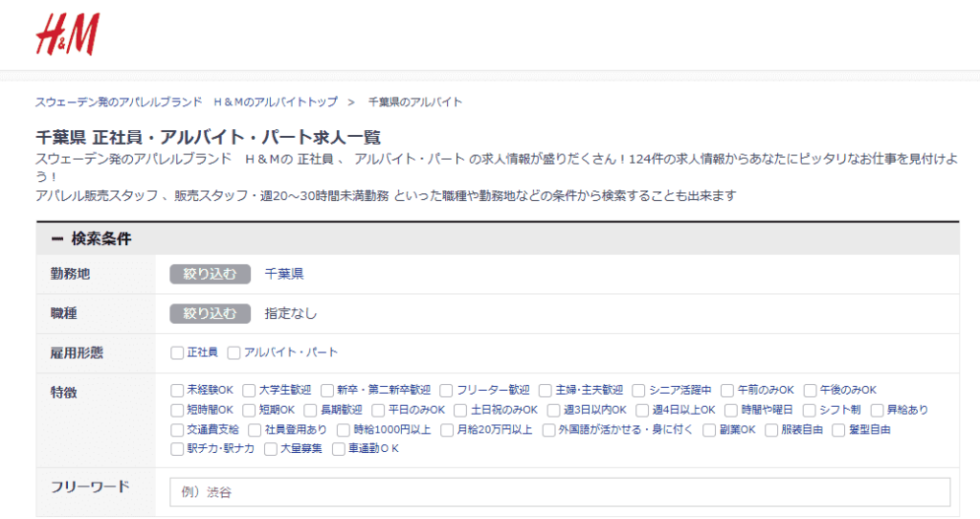This screenshot has height=519, width=980.
Task: Tick the 大学生歓迎 checkbox
Action: point(249,390)
